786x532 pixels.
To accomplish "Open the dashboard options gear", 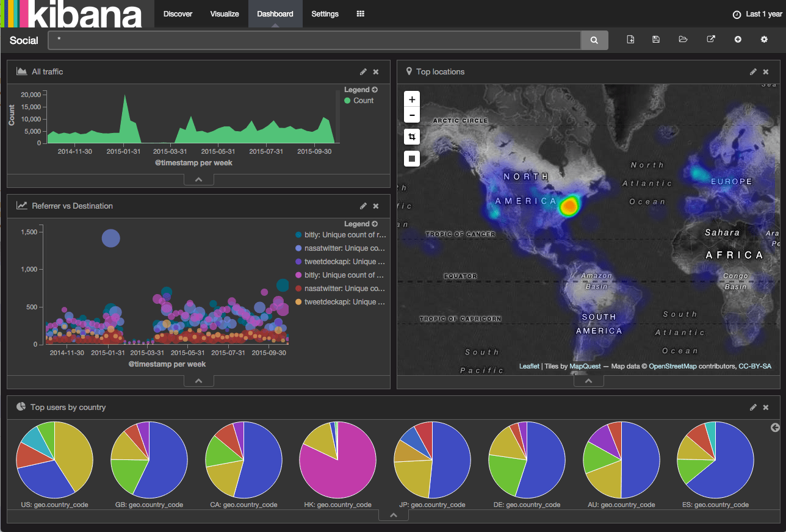I will [764, 39].
